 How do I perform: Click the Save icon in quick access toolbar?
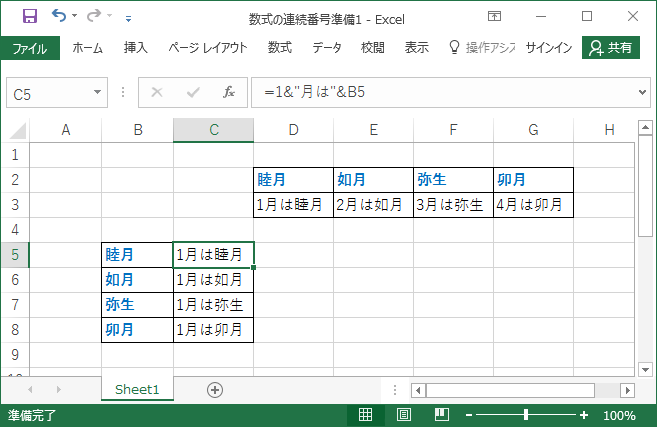[x=30, y=16]
